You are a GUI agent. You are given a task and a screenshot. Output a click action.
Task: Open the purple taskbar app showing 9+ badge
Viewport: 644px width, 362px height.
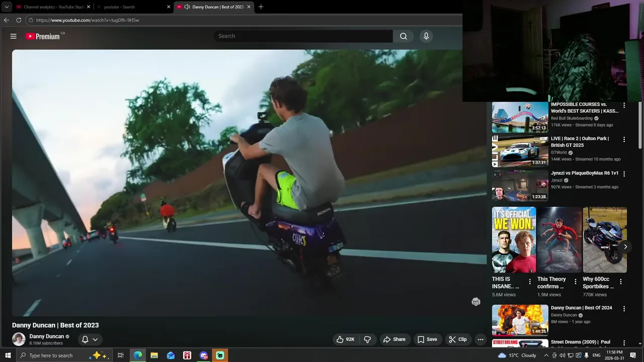[x=204, y=355]
